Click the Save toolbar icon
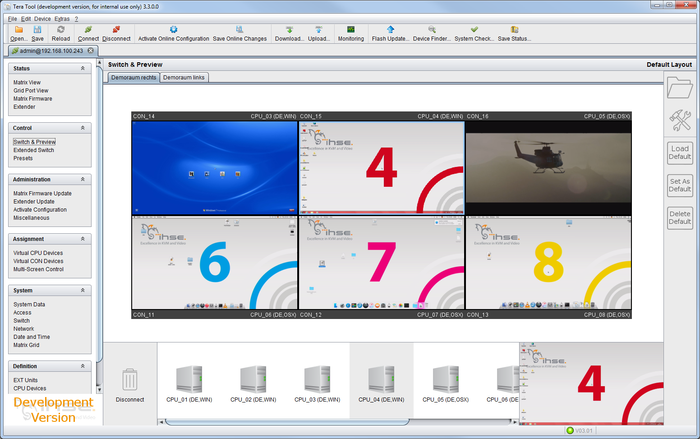The image size is (700, 439). tap(38, 33)
